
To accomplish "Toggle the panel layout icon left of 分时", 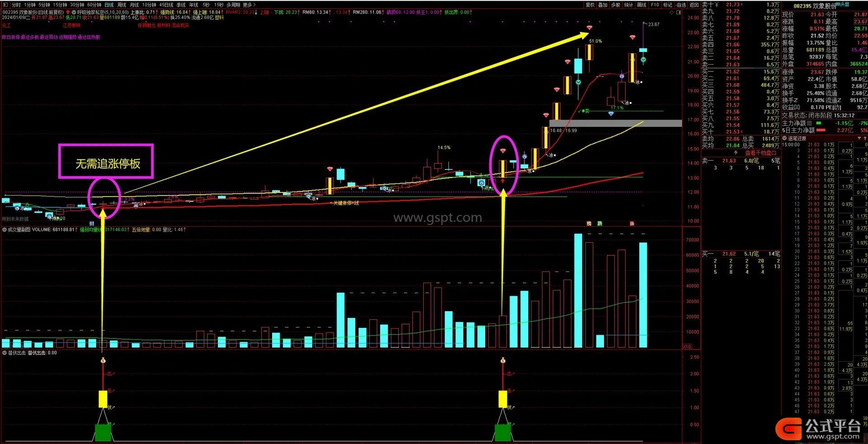I will pos(5,5).
